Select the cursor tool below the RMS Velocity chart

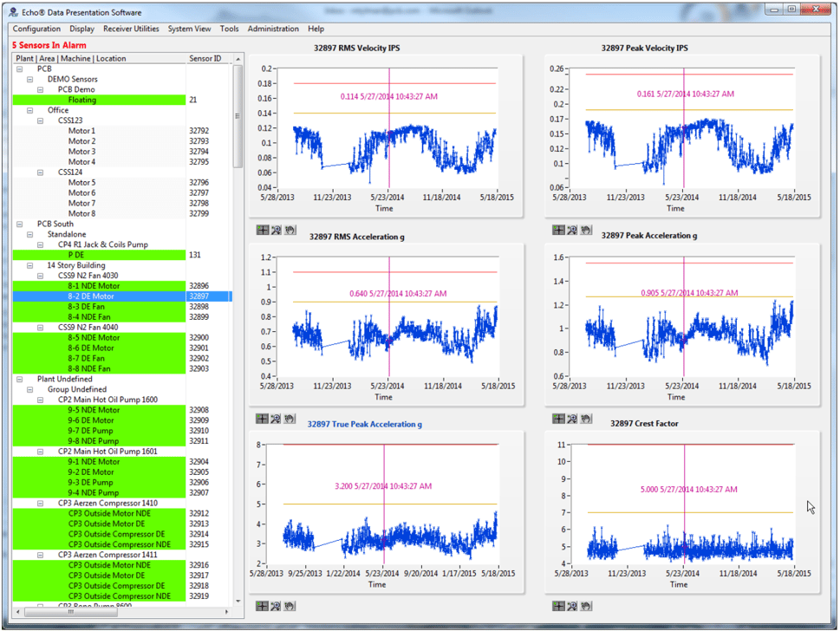[261, 230]
